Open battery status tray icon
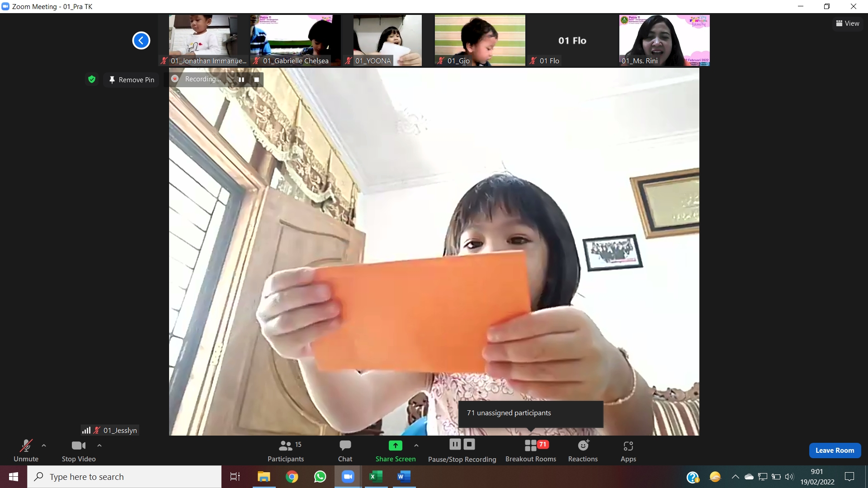 pos(776,477)
